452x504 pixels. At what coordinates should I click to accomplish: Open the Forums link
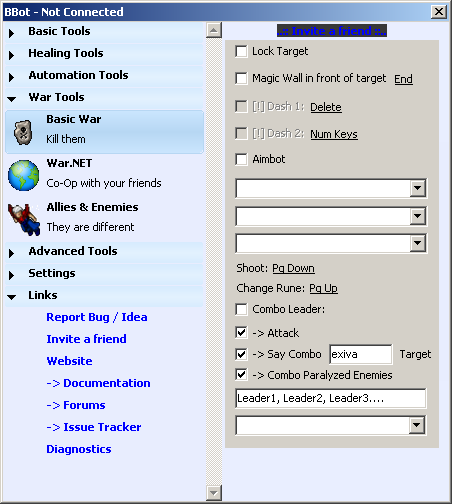click(x=76, y=405)
